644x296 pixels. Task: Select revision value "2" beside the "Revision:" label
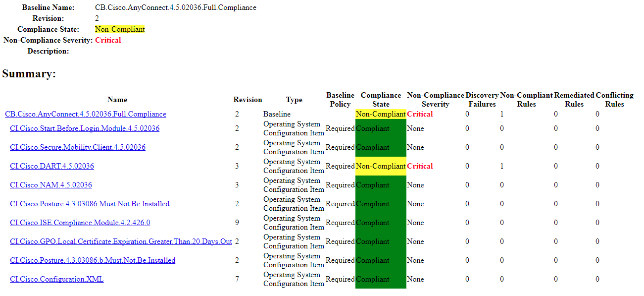97,18
